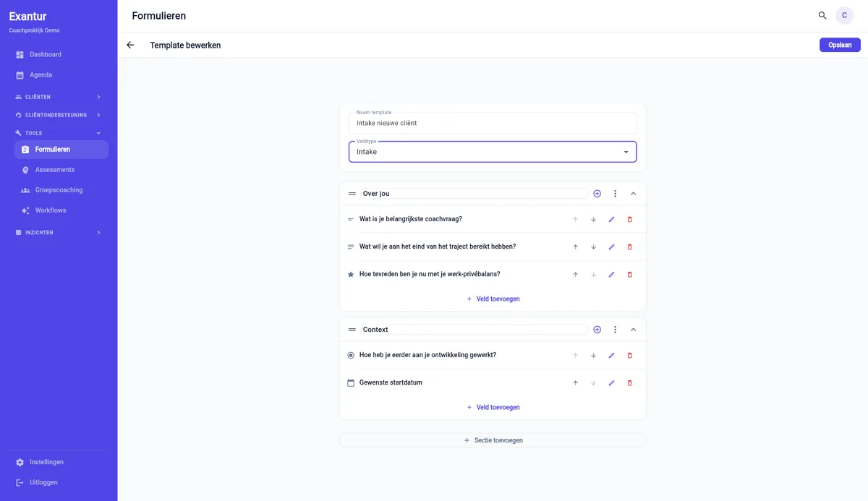The height and width of the screenshot is (501, 868).
Task: Click the Dashboard grid icon
Action: [20, 54]
